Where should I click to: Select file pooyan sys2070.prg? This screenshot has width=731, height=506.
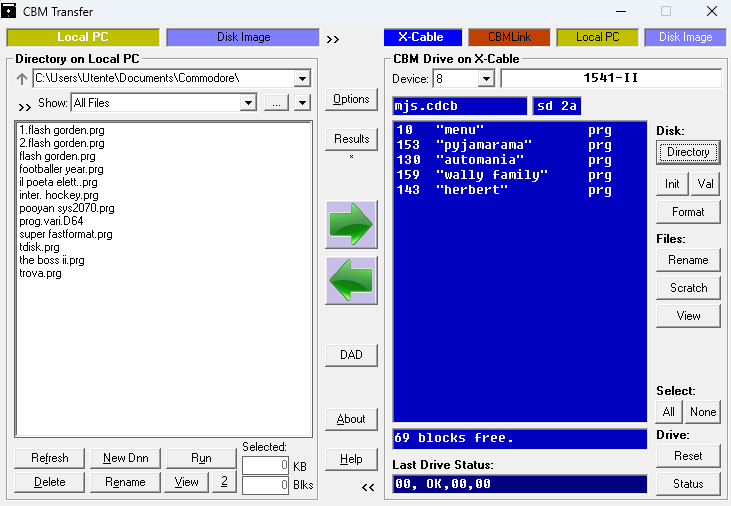tap(67, 208)
